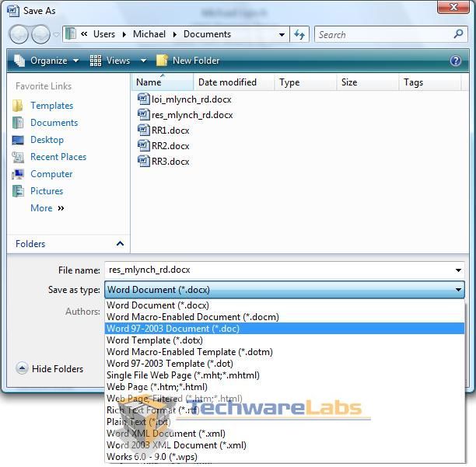Click Users in the address path

pos(104,34)
